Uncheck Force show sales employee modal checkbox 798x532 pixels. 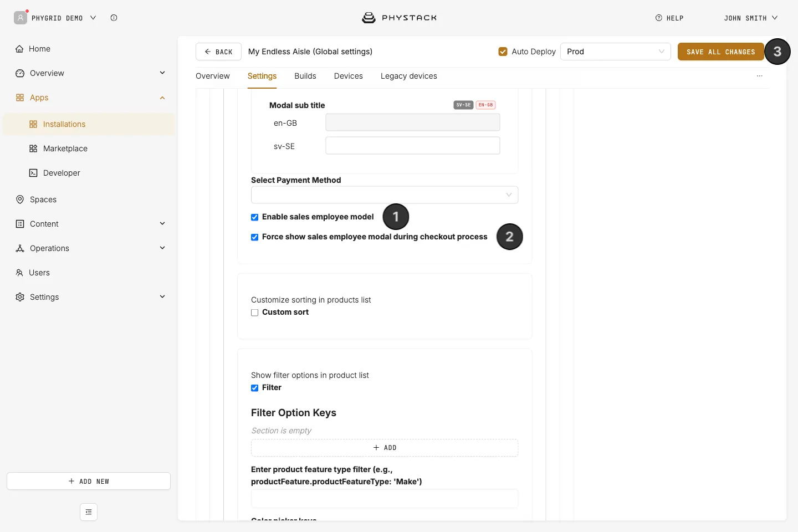[255, 237]
